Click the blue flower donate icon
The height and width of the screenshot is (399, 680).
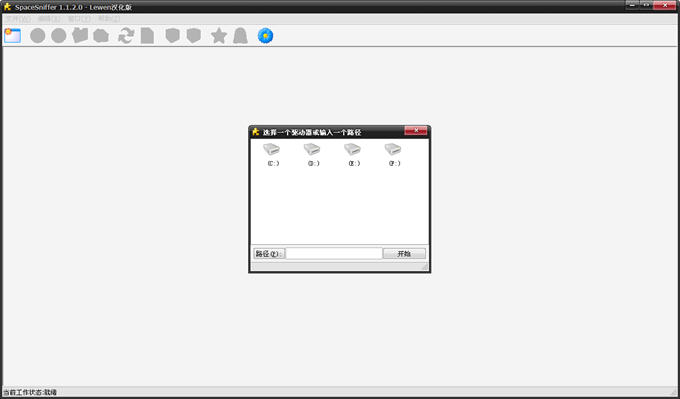(x=265, y=36)
